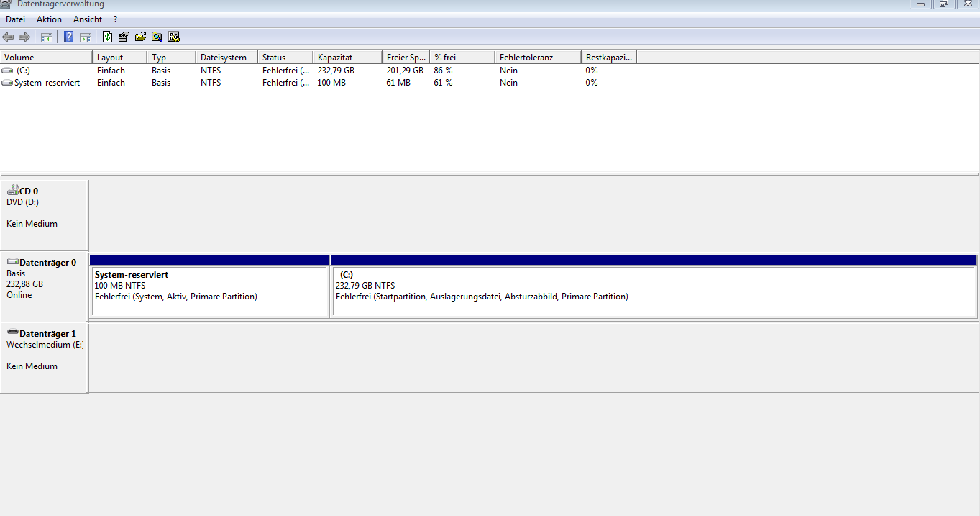The image size is (980, 516).
Task: Click the Kein Medium text under CD 0
Action: click(32, 224)
